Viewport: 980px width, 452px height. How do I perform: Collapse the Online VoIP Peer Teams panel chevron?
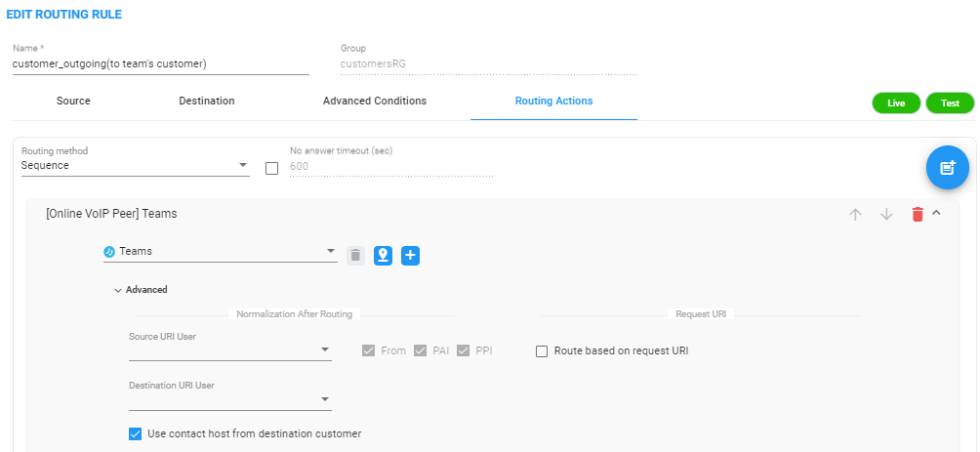point(936,213)
